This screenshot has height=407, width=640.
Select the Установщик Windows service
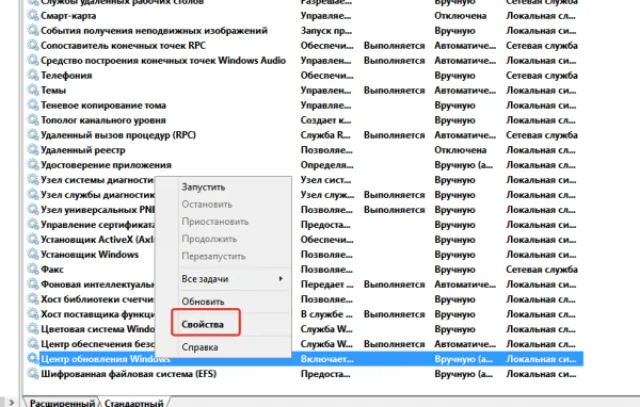coord(90,254)
